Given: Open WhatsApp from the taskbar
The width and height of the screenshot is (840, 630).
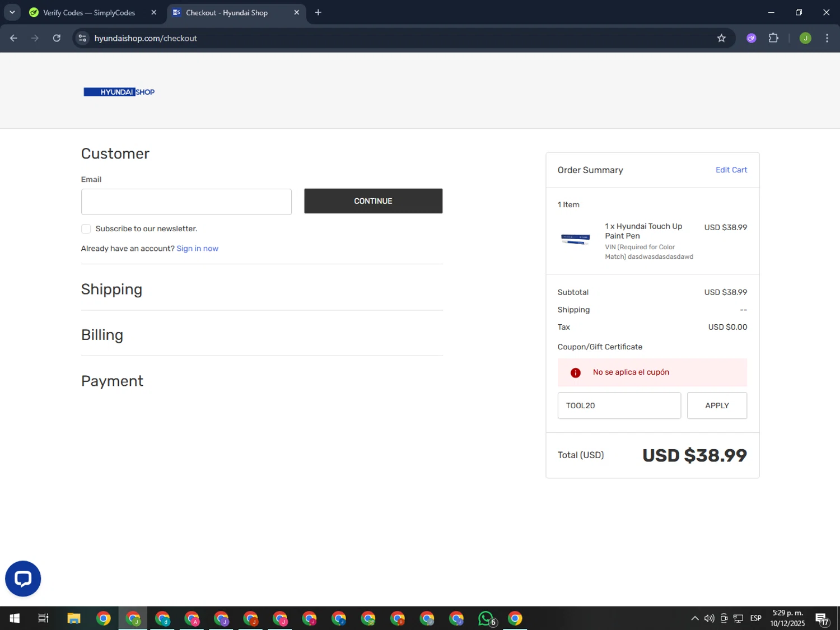Looking at the screenshot, I should 486,618.
